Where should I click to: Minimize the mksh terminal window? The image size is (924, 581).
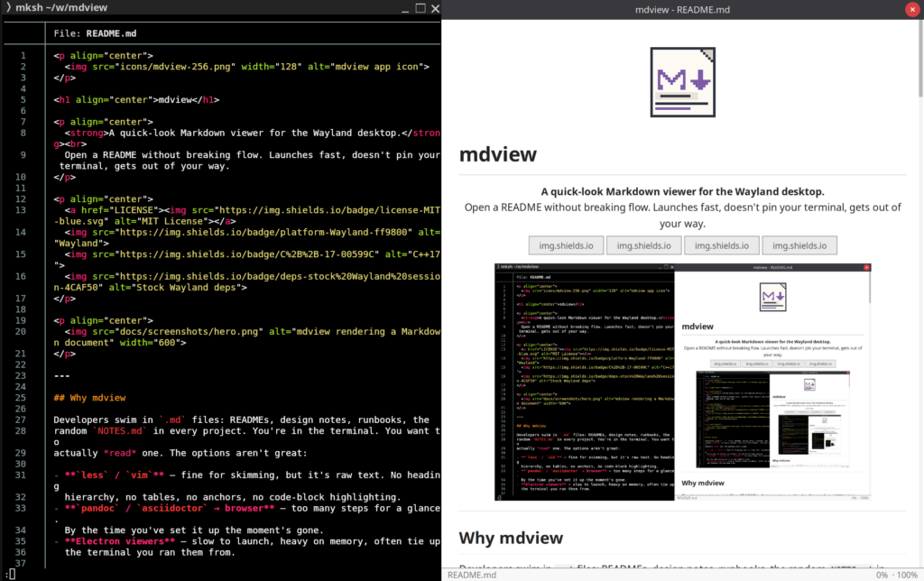coord(405,9)
